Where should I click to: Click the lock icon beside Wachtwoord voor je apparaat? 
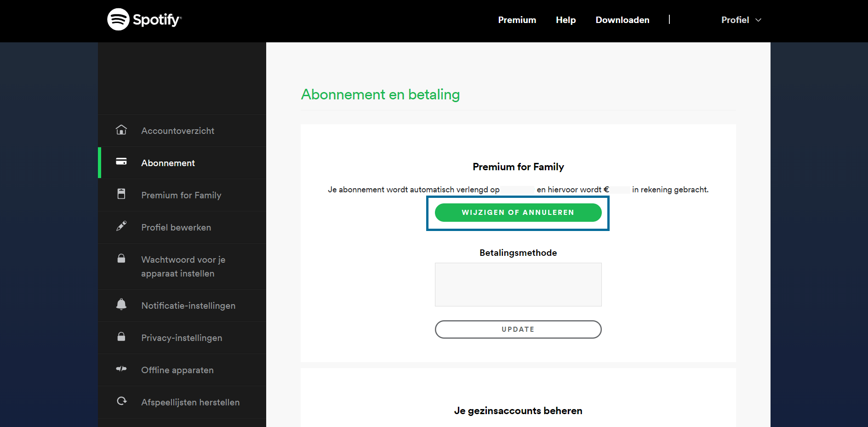[x=121, y=258]
